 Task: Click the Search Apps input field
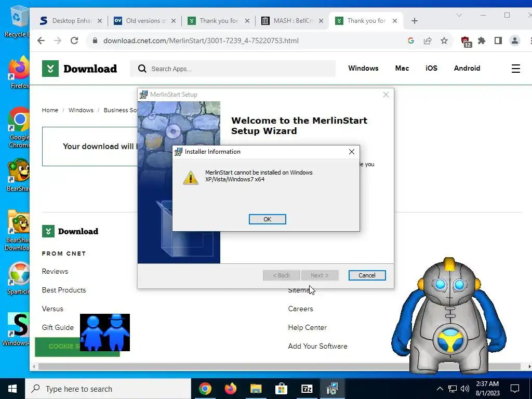pyautogui.click(x=233, y=69)
